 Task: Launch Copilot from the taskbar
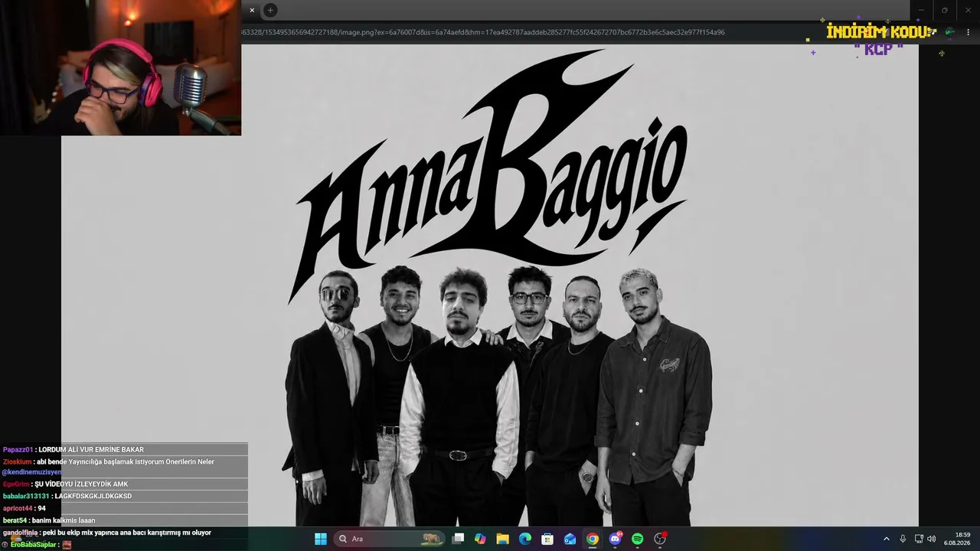coord(480,539)
